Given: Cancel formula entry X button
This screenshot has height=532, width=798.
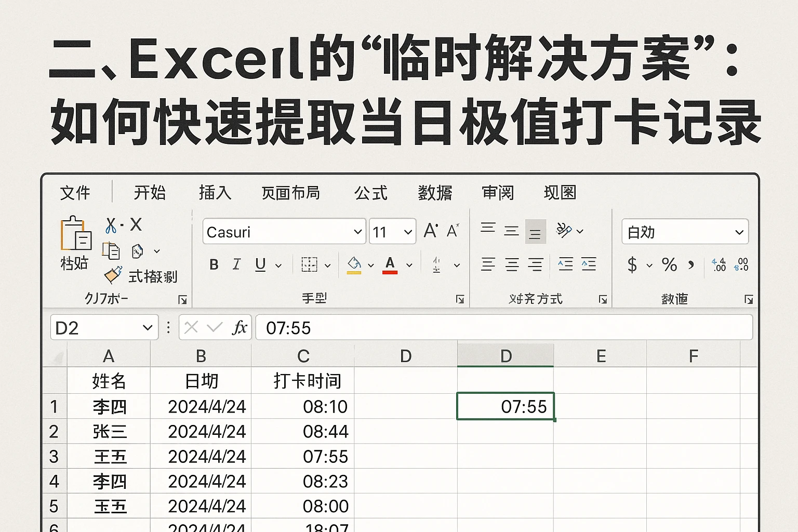Looking at the screenshot, I should pyautogui.click(x=191, y=327).
